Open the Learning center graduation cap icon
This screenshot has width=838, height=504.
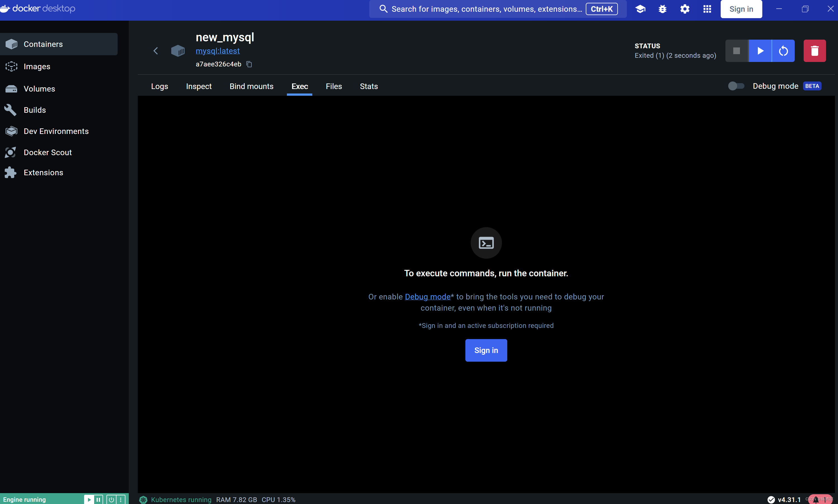click(x=641, y=9)
